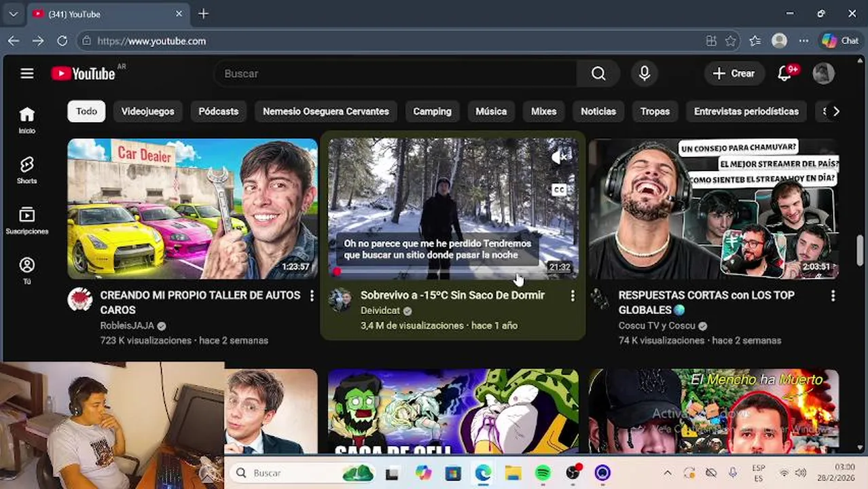Screen dimensions: 868x489
Task: Open the Edge favorites list icon
Action: tap(755, 41)
